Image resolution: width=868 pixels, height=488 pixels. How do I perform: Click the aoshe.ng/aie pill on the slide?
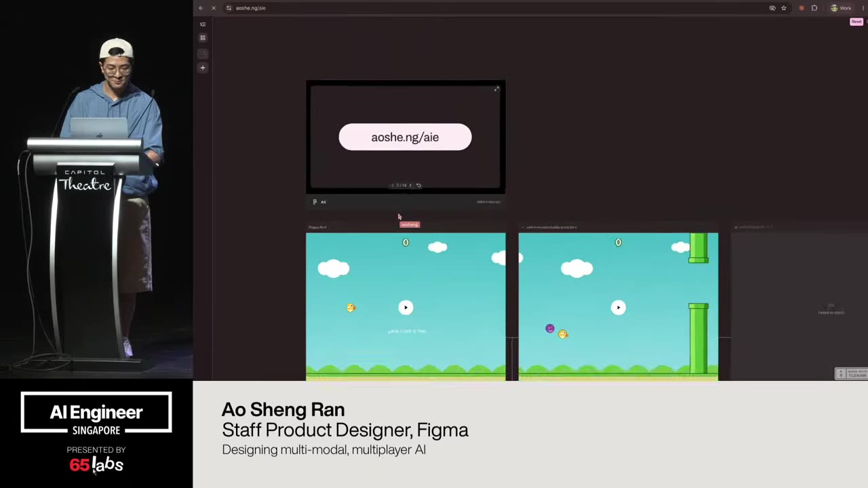click(x=405, y=137)
